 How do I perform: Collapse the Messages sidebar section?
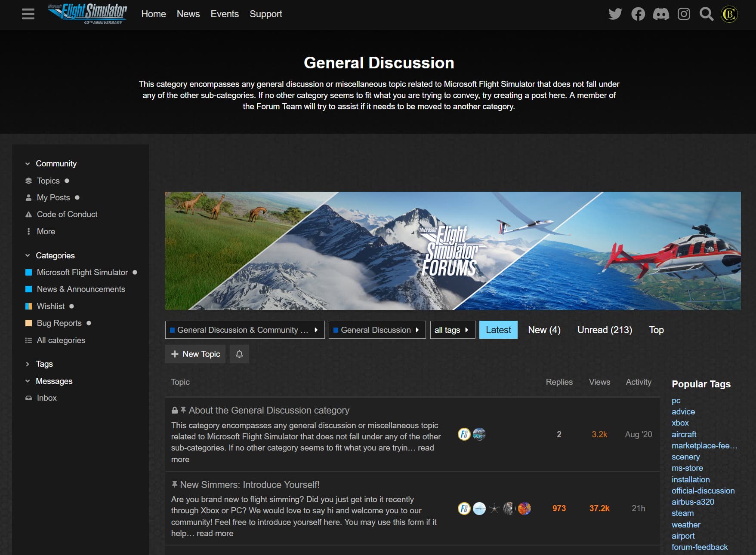tap(28, 381)
